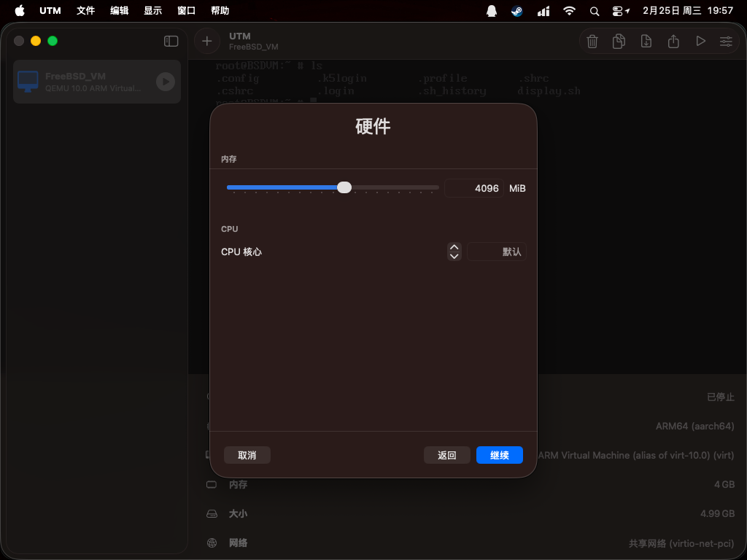The height and width of the screenshot is (560, 747).
Task: Click the 大小 disk size icon
Action: tap(212, 514)
